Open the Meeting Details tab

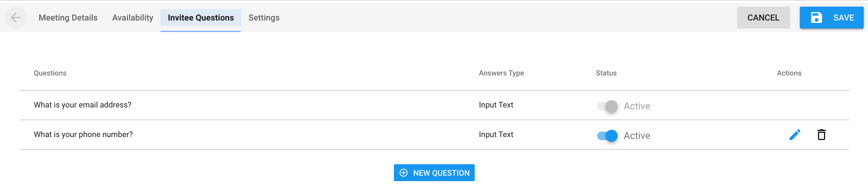pos(68,18)
